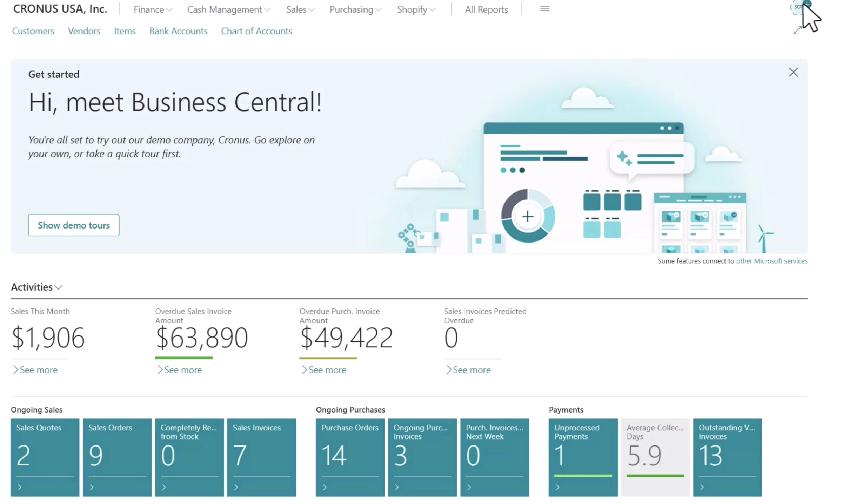This screenshot has width=842, height=504.
Task: Open the Purchasing dropdown menu
Action: coord(355,9)
